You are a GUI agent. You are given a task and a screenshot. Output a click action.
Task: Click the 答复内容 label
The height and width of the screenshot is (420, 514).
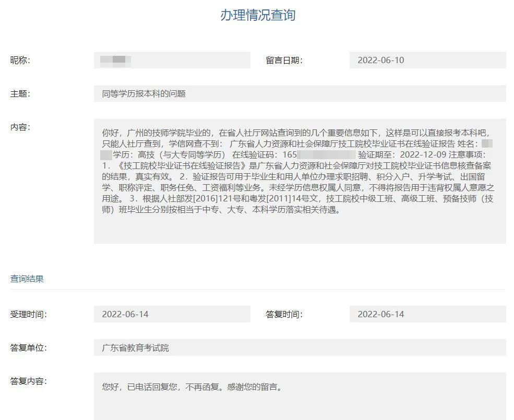[29, 381]
